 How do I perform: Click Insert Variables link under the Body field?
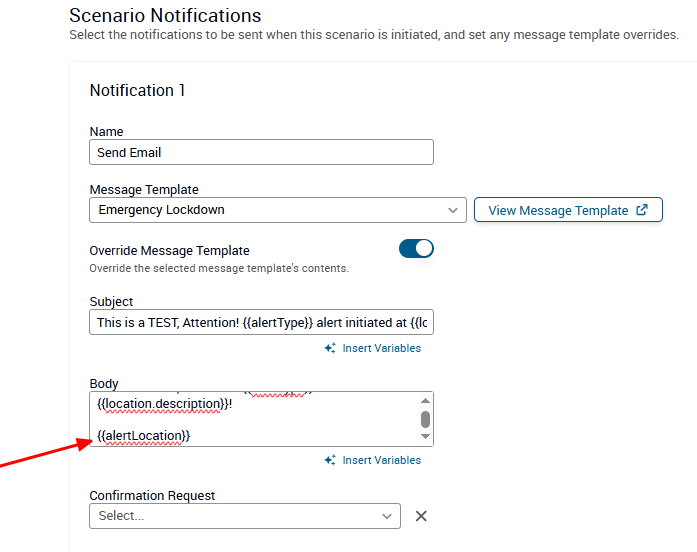[381, 461]
